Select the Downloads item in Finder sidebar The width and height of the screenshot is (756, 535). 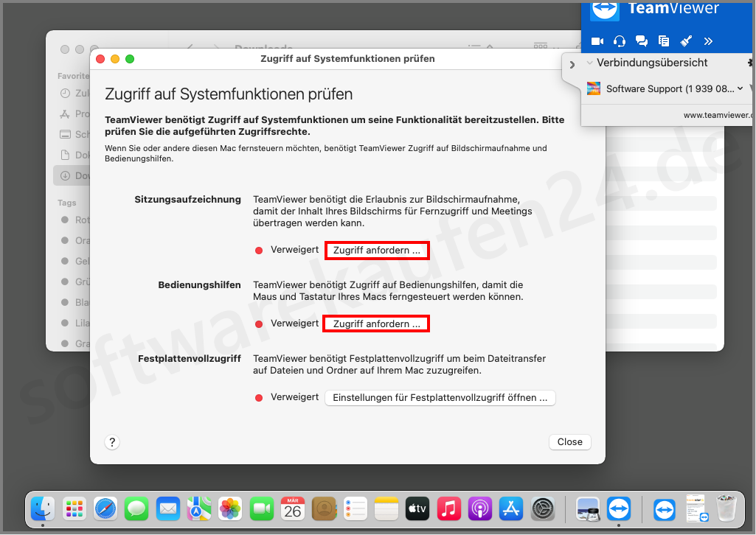click(x=72, y=176)
